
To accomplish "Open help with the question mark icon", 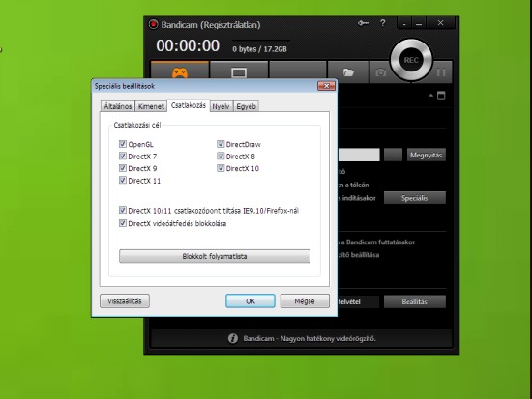I will pyautogui.click(x=383, y=23).
